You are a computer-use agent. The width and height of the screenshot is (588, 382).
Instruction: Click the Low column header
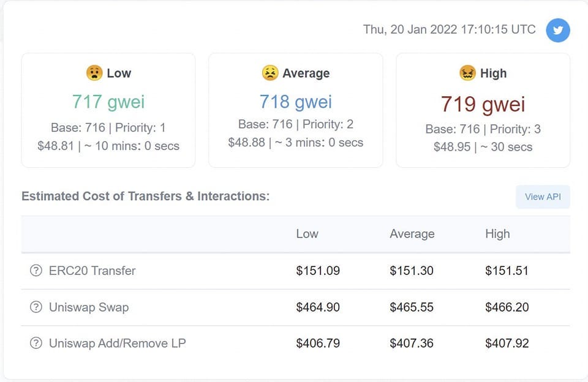307,234
